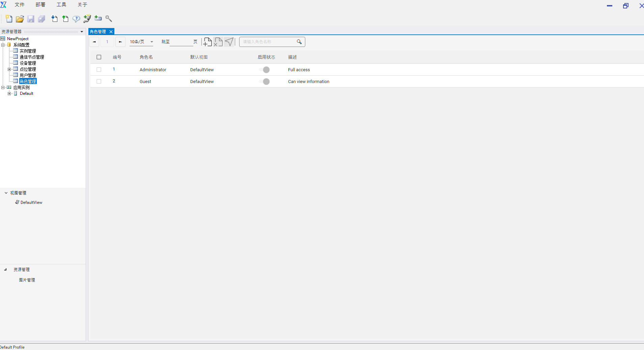Select the Administrator row checkbox
Image resolution: width=644 pixels, height=350 pixels.
pyautogui.click(x=99, y=70)
